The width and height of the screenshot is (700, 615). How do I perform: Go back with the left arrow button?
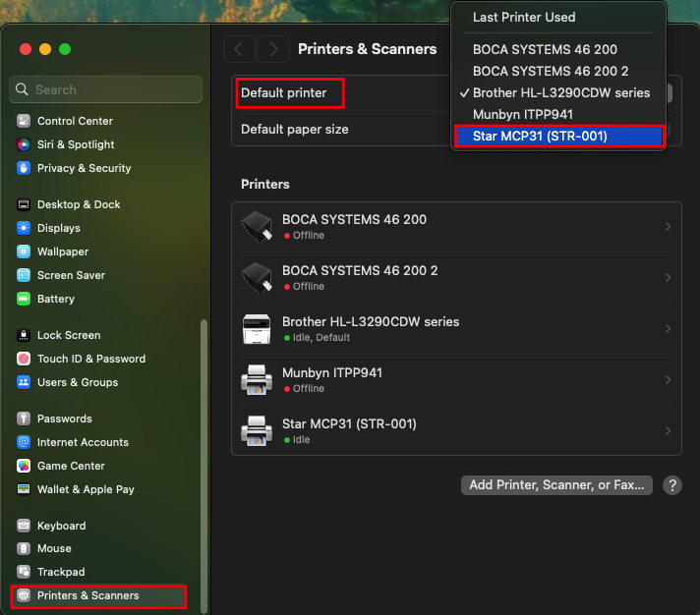pos(239,49)
